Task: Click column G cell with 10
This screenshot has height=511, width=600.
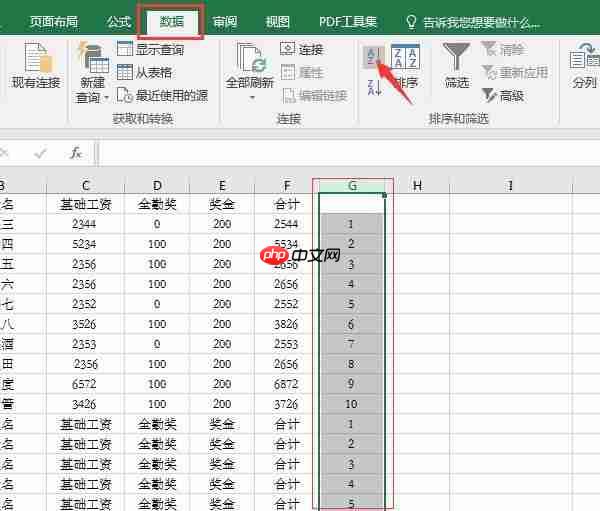Action: point(352,404)
